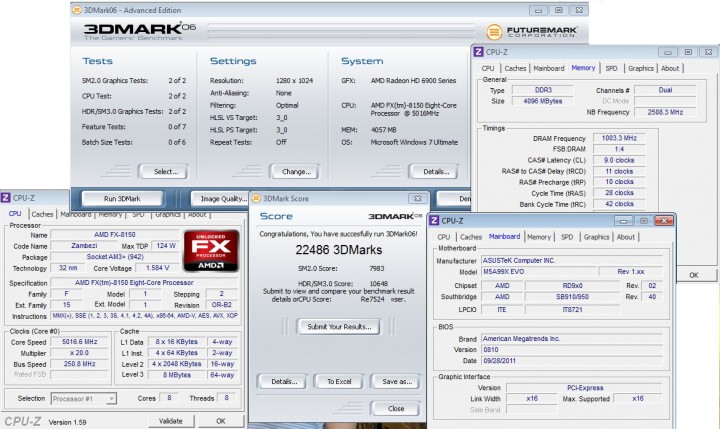720x429 pixels.
Task: Click Close button in Score dialog
Action: pos(396,408)
